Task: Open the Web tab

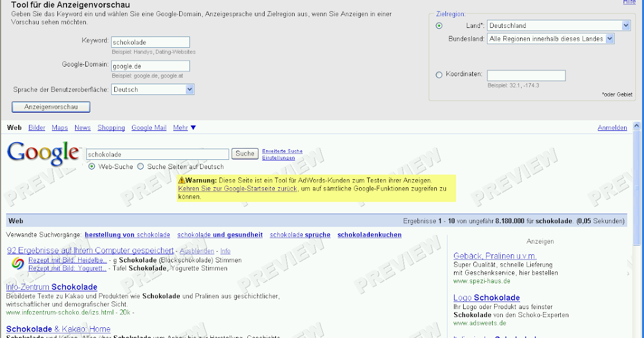Action: click(x=14, y=128)
